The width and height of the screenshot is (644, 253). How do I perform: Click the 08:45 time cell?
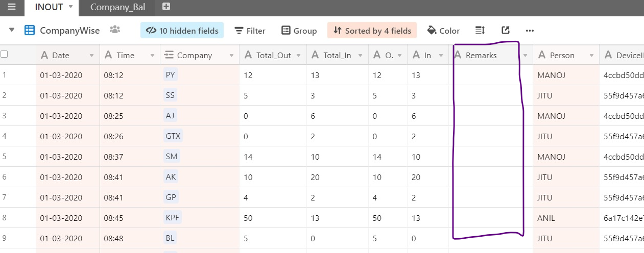[130, 218]
